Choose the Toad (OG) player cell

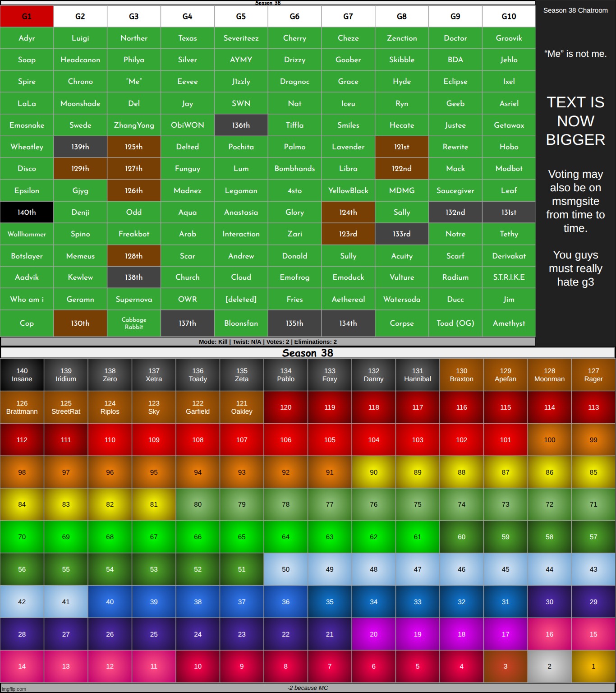point(455,323)
